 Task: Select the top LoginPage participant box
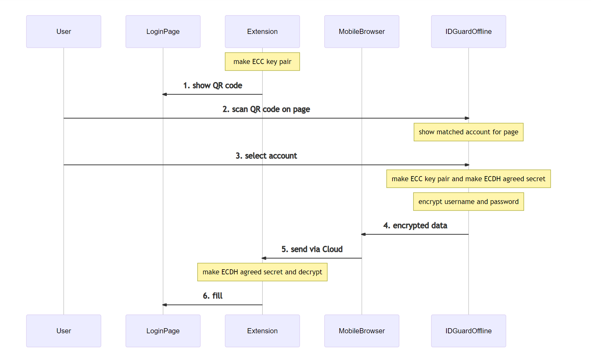tap(163, 32)
